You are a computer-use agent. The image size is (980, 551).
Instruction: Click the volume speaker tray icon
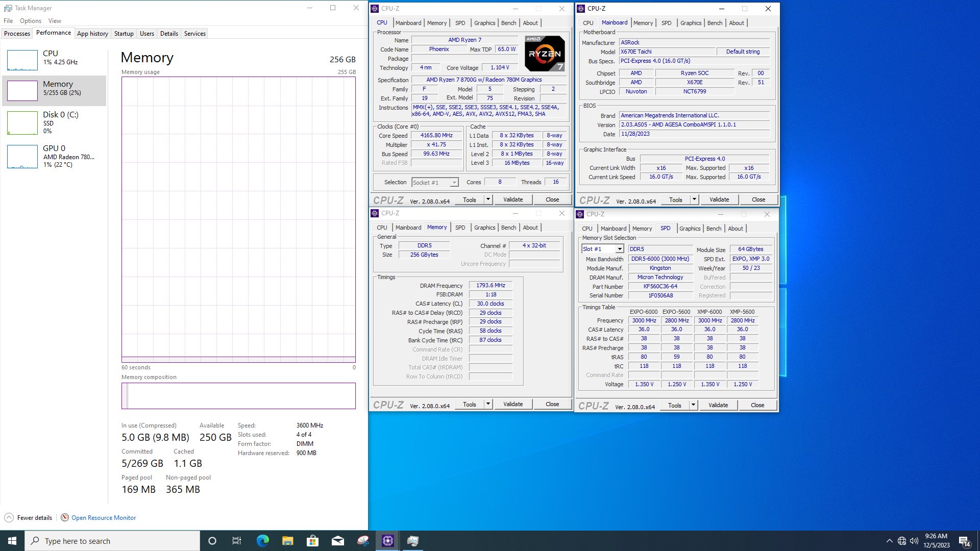pos(914,541)
